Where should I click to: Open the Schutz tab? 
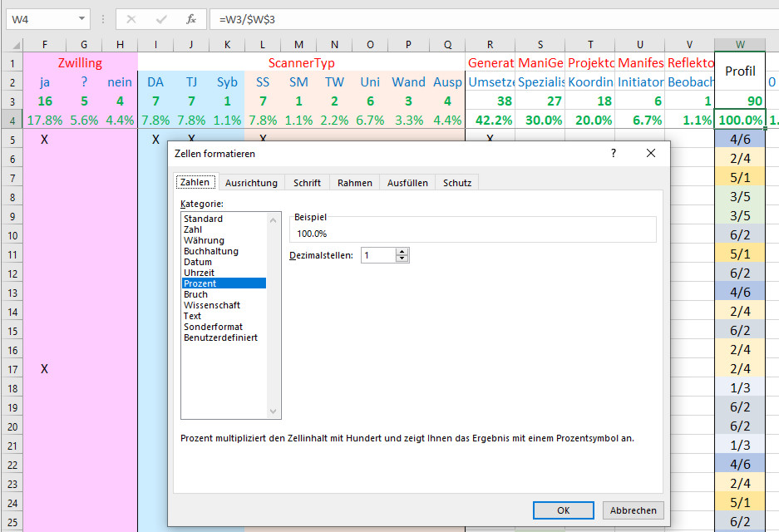(x=457, y=183)
